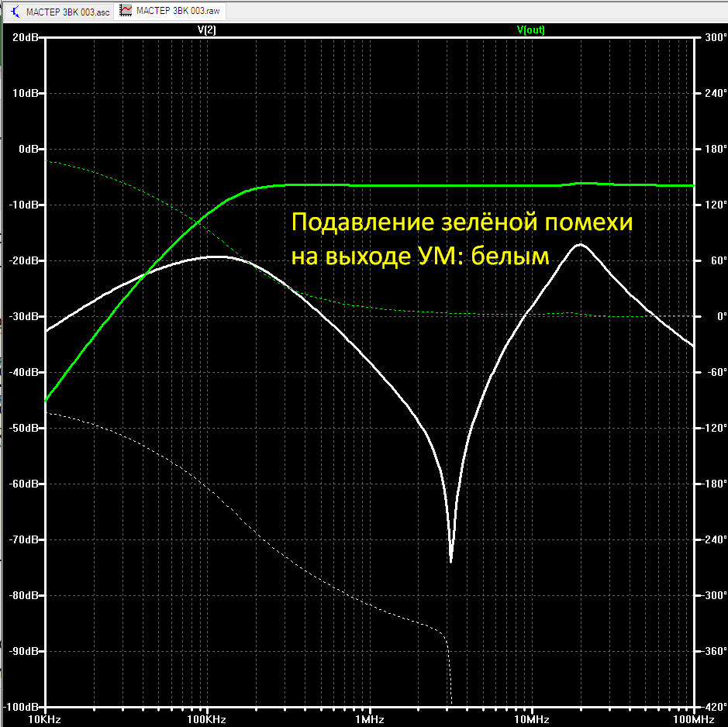Click the -90dB left axis label
The width and height of the screenshot is (728, 727).
(x=24, y=651)
